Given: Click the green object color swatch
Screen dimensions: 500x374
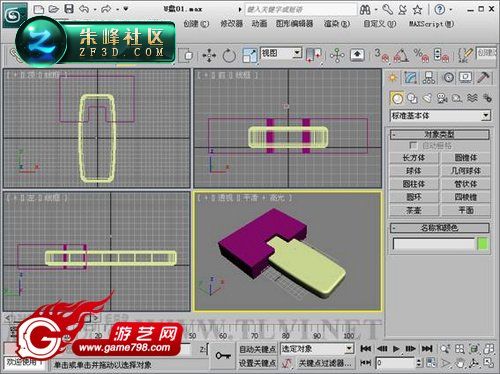Looking at the screenshot, I should coord(483,244).
